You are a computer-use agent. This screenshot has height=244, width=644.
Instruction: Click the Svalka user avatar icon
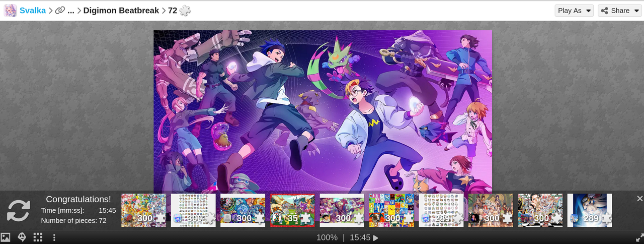tap(10, 10)
